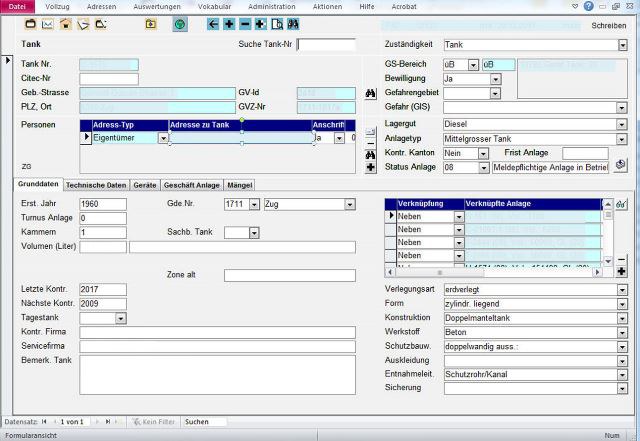Click plus icon below linked Anlage list
The image size is (640, 441).
tap(621, 272)
